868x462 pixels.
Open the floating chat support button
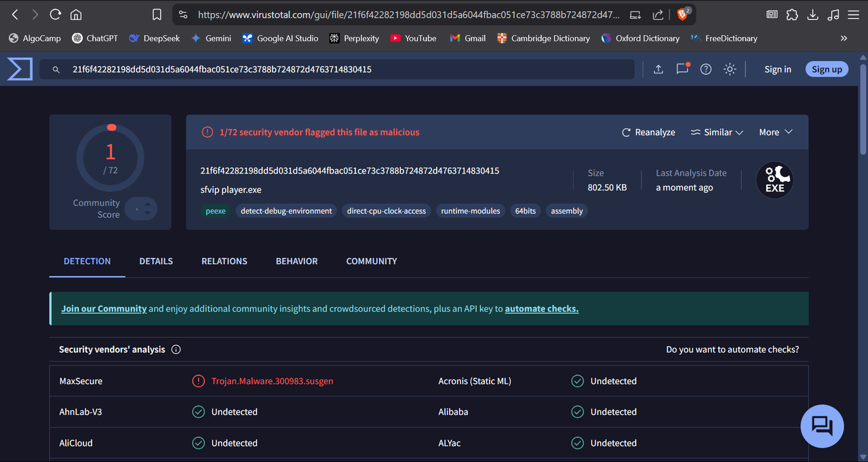[x=822, y=426]
